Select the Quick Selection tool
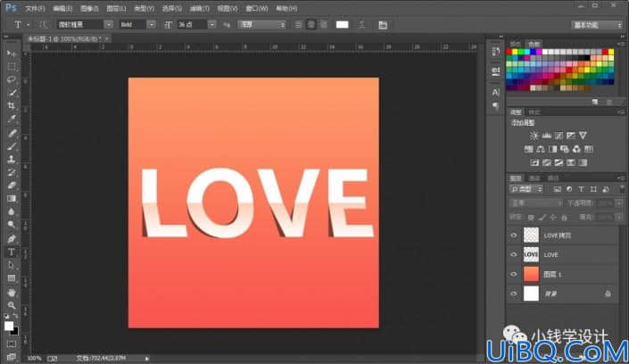629x364 pixels. point(12,93)
